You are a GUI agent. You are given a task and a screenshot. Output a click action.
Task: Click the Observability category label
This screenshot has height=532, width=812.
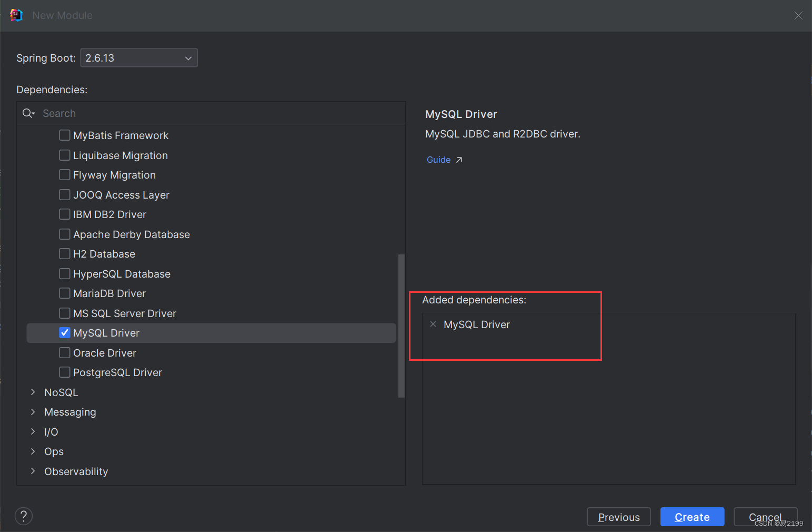(76, 471)
